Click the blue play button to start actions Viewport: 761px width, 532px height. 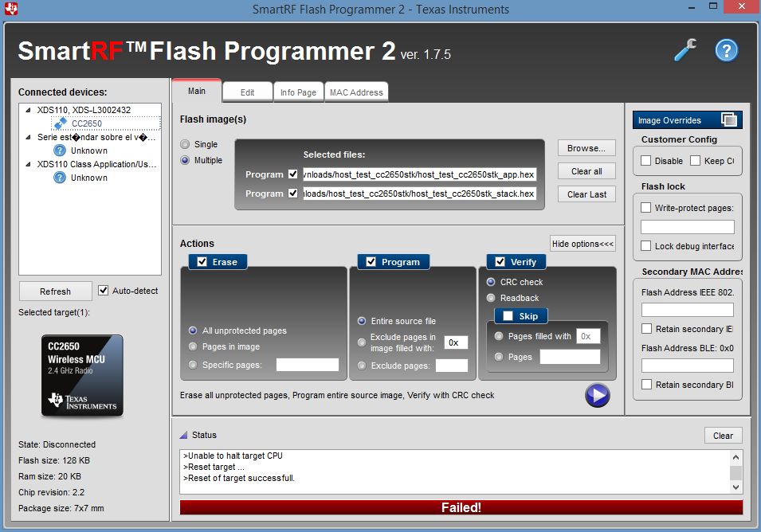coord(597,395)
